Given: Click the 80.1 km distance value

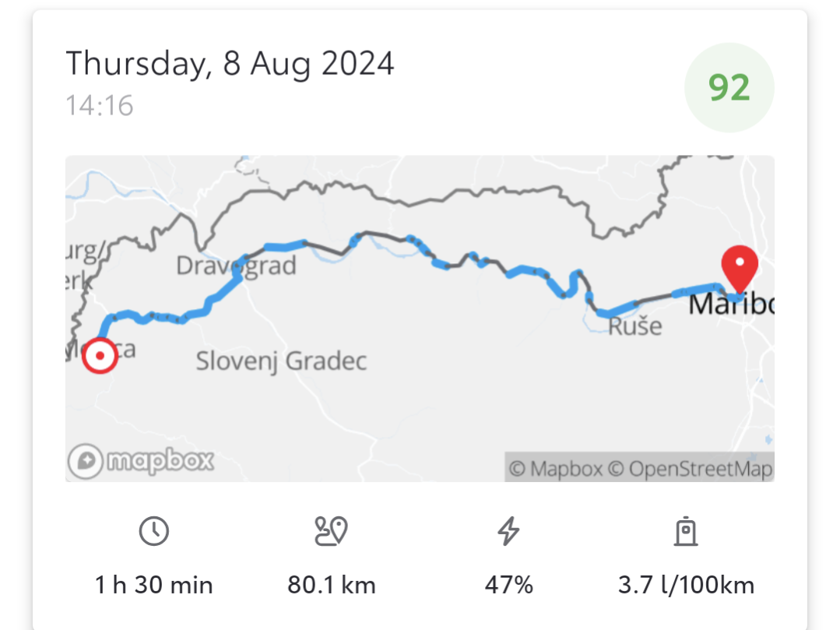Looking at the screenshot, I should (x=332, y=585).
